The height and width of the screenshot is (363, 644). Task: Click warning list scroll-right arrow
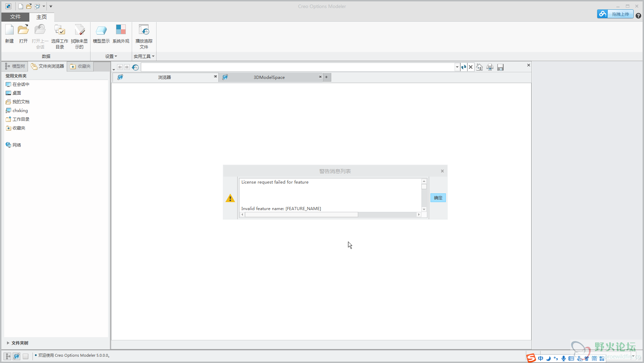(419, 215)
